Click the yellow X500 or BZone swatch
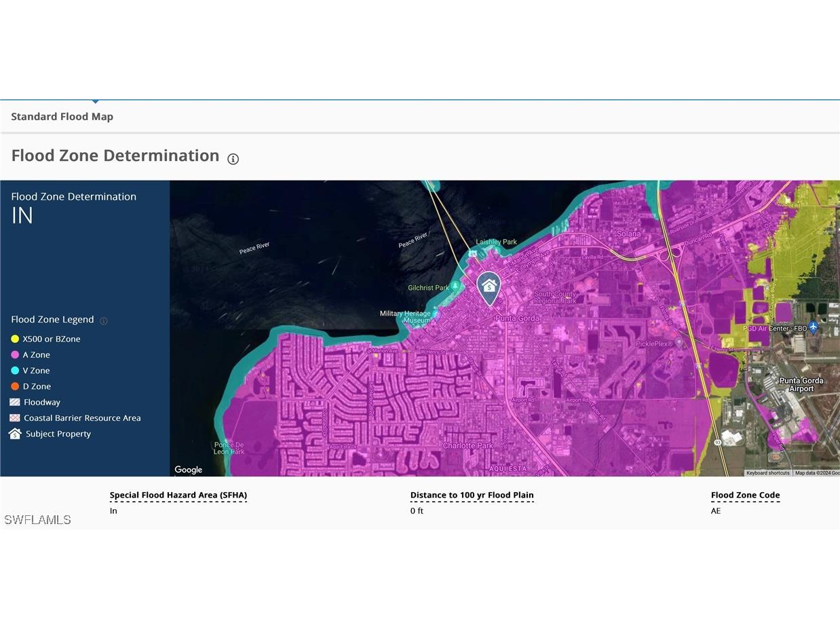The image size is (840, 630). click(x=15, y=339)
